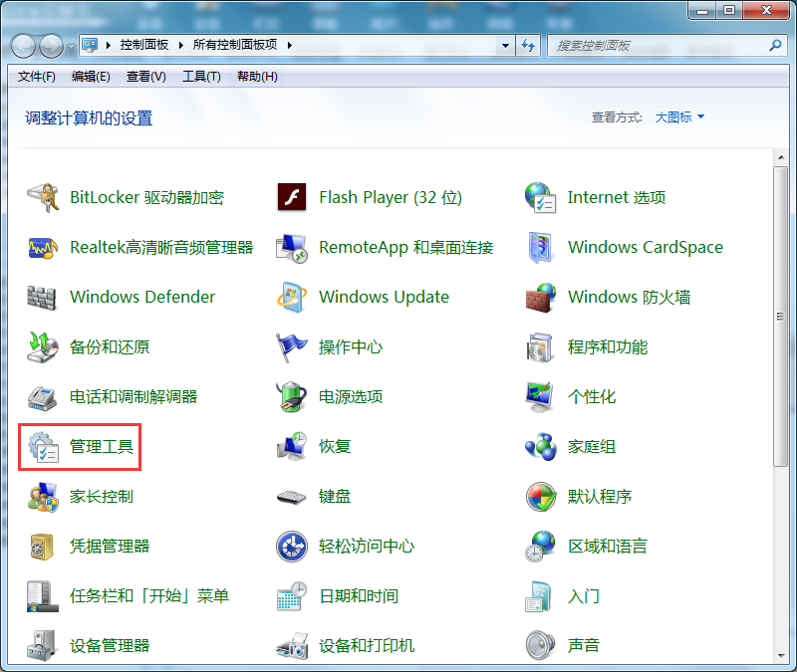Open 备份和还原

pos(110,346)
